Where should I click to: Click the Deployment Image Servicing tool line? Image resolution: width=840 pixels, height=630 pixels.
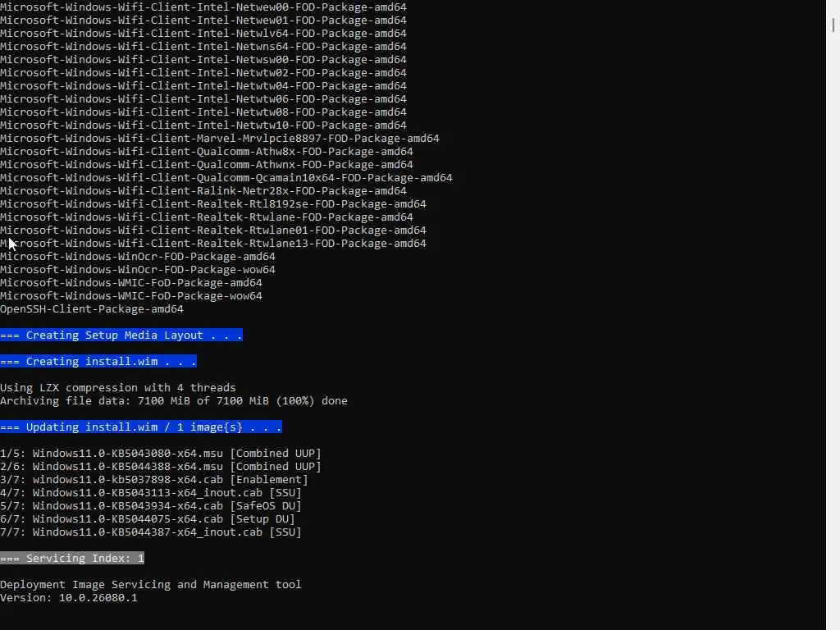(151, 584)
